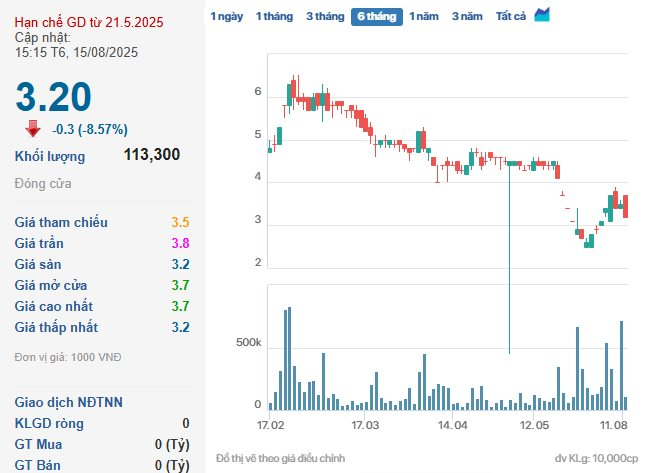Switch chart to 3 năm range

click(467, 16)
